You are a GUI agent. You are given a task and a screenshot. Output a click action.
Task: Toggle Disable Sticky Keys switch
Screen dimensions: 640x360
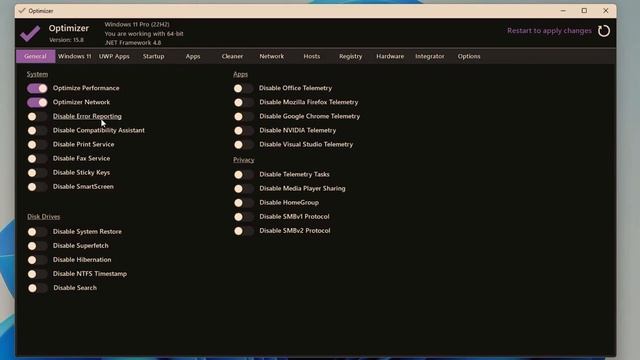tap(37, 173)
